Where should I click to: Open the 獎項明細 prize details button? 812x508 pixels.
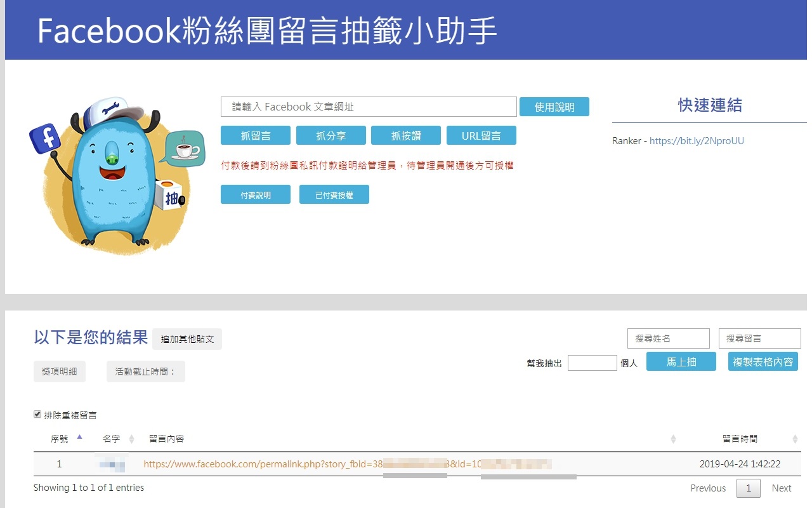(x=59, y=371)
